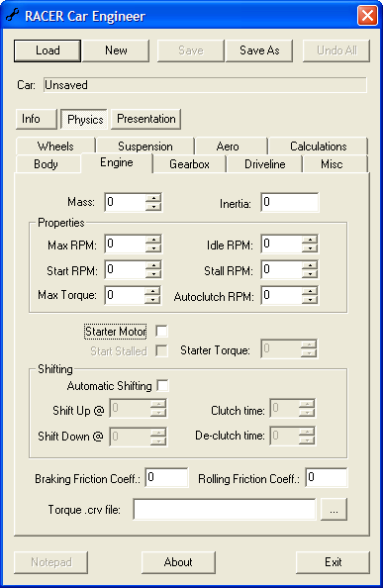Click the Braking Friction Coeff. field
The width and height of the screenshot is (383, 588).
pyautogui.click(x=167, y=477)
